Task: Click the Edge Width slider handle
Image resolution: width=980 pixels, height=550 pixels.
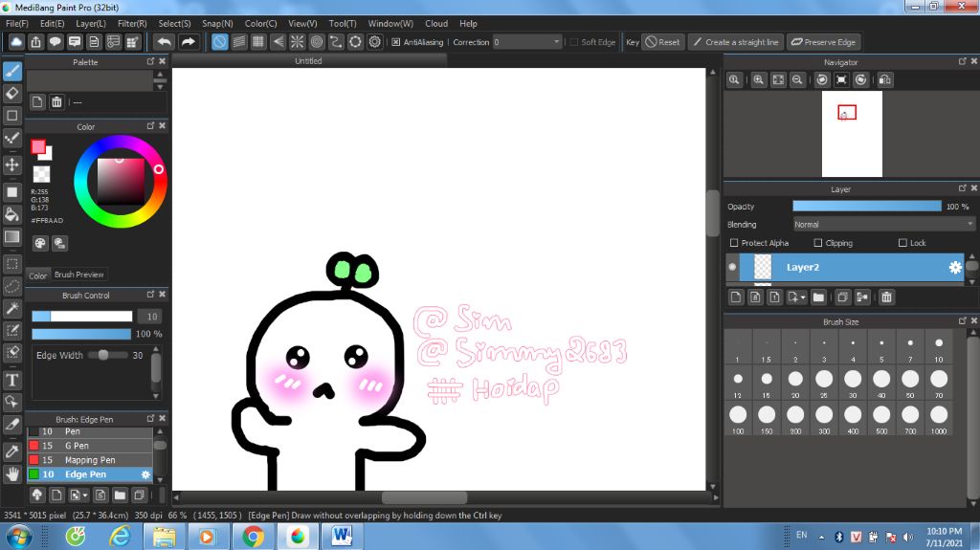Action: click(103, 355)
